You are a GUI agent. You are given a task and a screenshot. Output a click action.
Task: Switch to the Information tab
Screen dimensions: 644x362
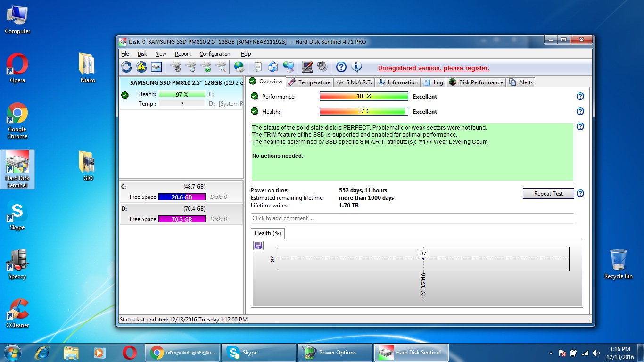[397, 82]
